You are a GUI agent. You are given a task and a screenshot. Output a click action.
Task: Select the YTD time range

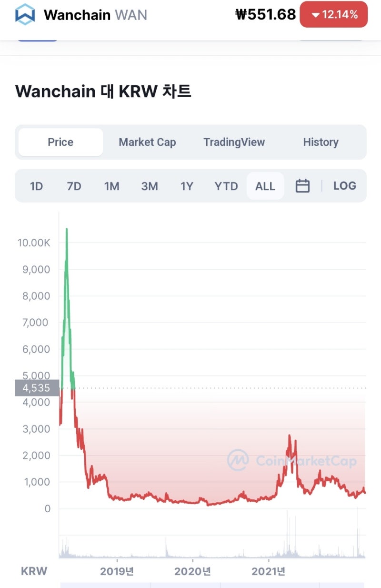[x=226, y=186]
